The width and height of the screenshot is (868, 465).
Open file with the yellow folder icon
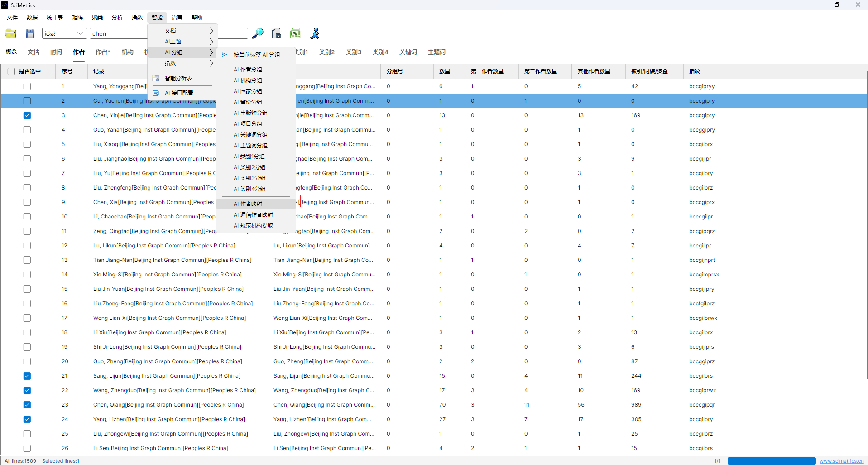(x=11, y=33)
